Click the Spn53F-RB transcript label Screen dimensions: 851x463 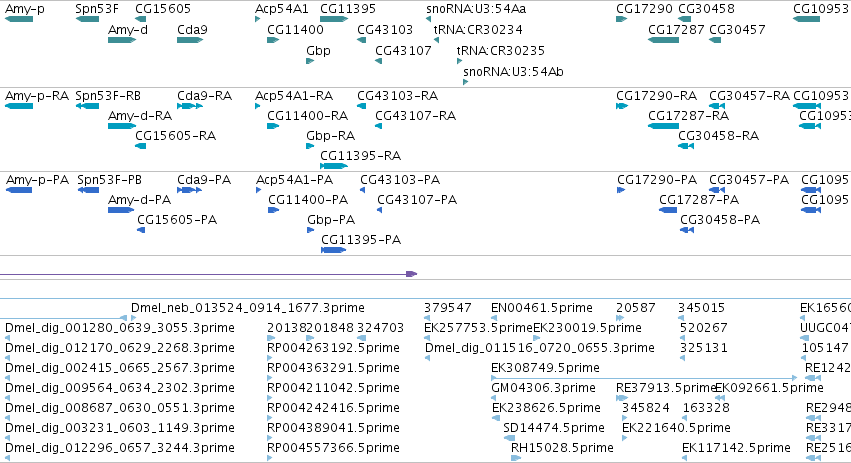[108, 96]
